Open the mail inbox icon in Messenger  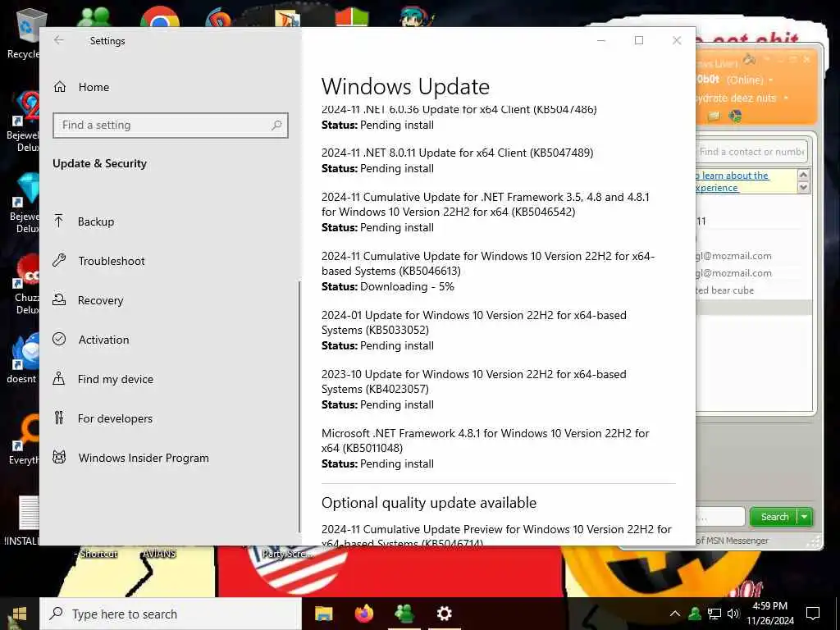tap(713, 116)
